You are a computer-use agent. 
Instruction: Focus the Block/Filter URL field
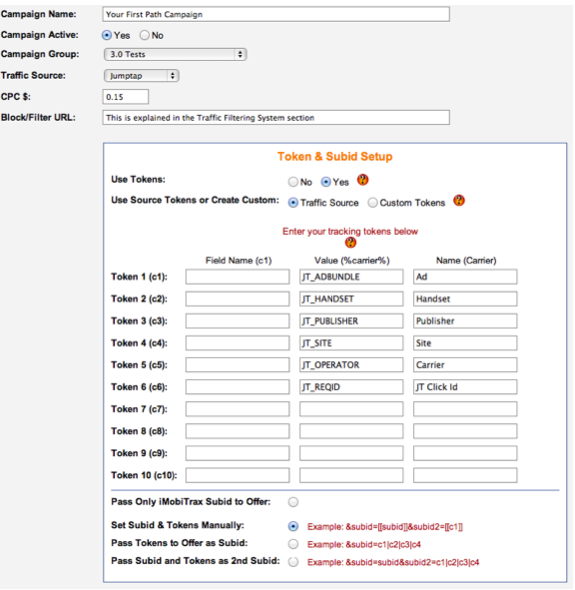(x=276, y=117)
